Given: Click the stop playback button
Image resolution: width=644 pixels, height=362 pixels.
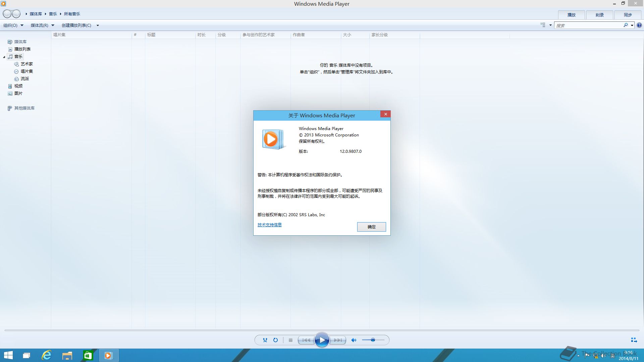Looking at the screenshot, I should pyautogui.click(x=290, y=340).
